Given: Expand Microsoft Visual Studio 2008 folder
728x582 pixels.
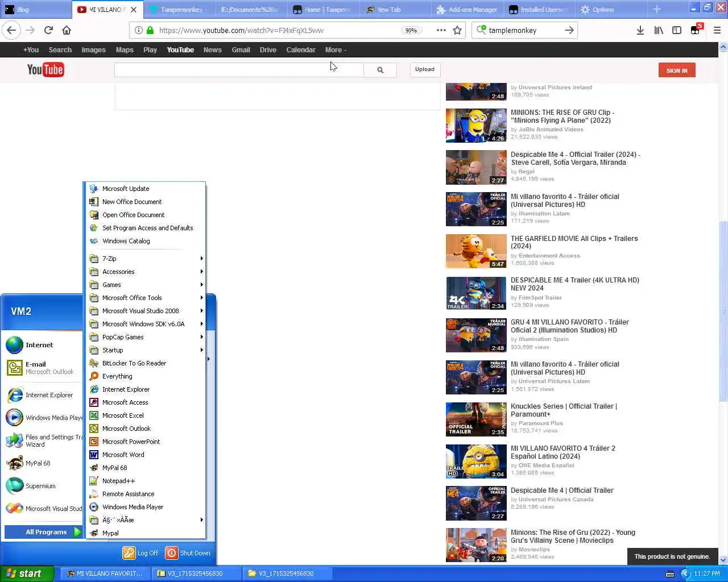Looking at the screenshot, I should [146, 311].
